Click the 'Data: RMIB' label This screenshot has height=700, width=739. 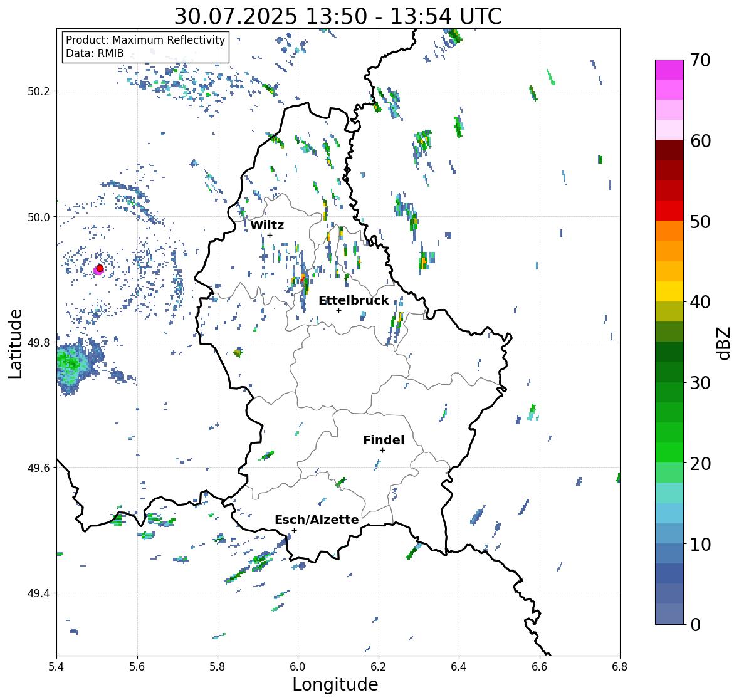tap(95, 53)
